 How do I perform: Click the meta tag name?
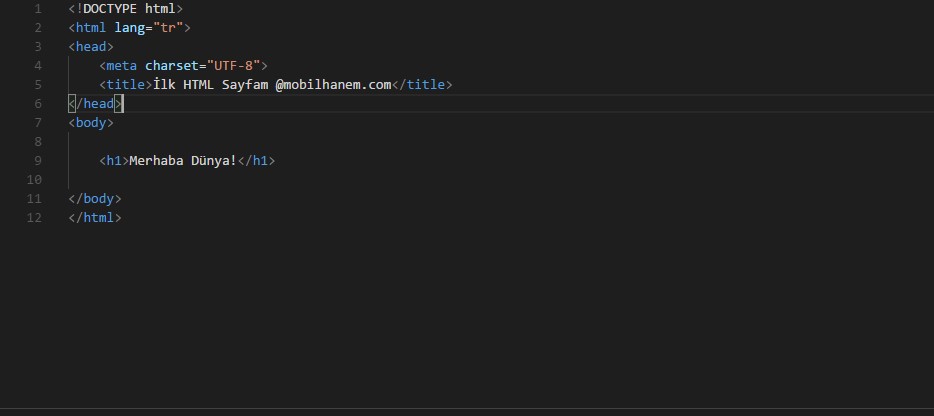(121, 66)
